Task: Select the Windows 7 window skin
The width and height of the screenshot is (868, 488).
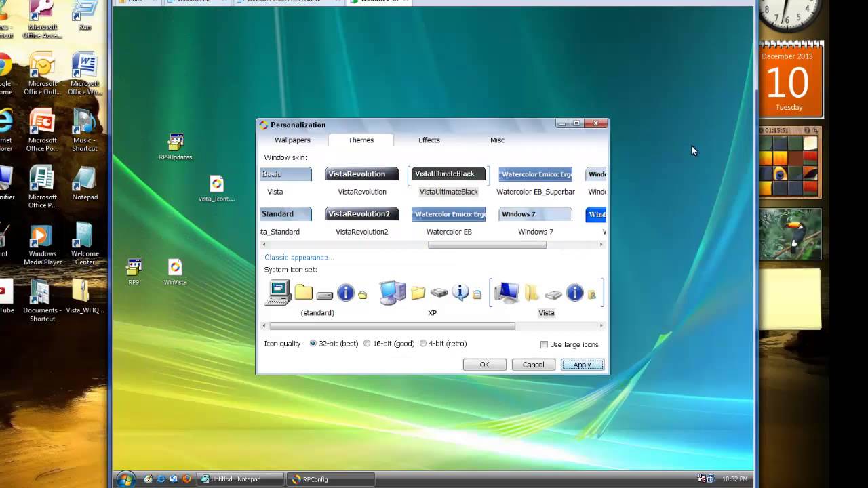Action: (536, 222)
